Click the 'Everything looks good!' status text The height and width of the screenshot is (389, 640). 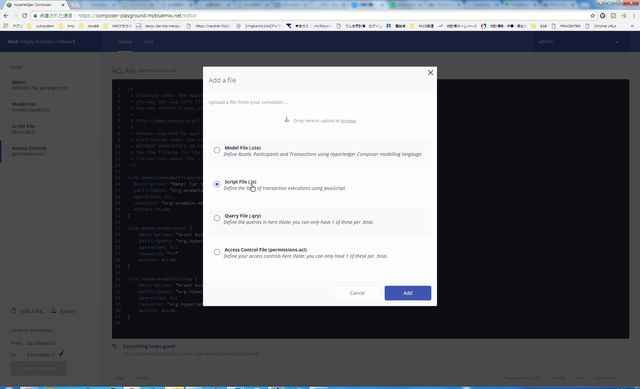click(149, 346)
